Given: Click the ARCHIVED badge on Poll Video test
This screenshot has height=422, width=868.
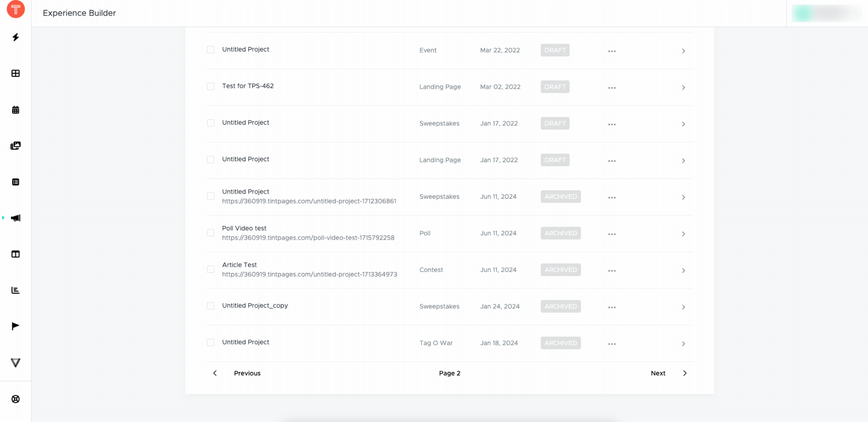Looking at the screenshot, I should (561, 233).
